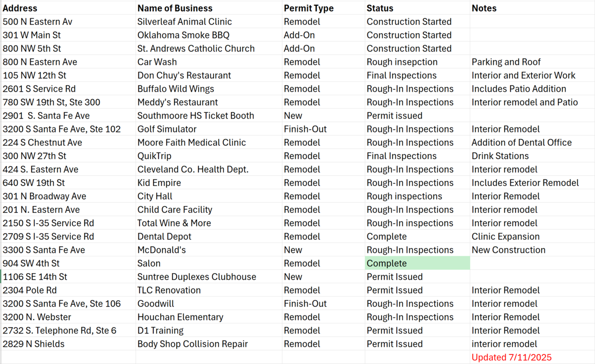Select 780 SW 19th St, Ste 300

click(x=68, y=102)
